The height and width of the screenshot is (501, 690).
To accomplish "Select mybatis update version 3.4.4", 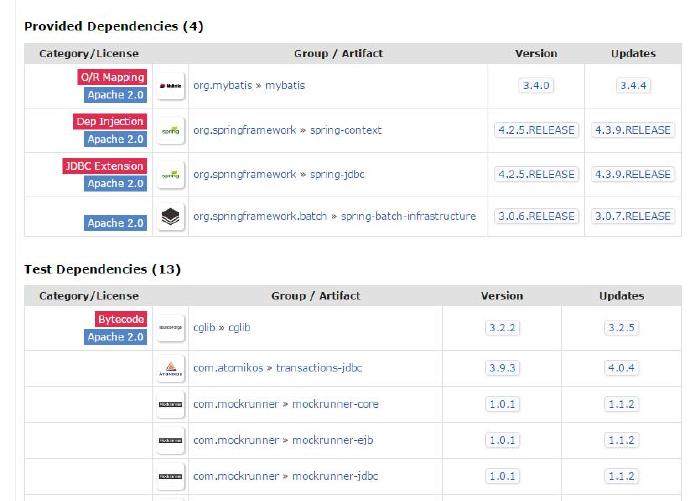I will [x=633, y=86].
